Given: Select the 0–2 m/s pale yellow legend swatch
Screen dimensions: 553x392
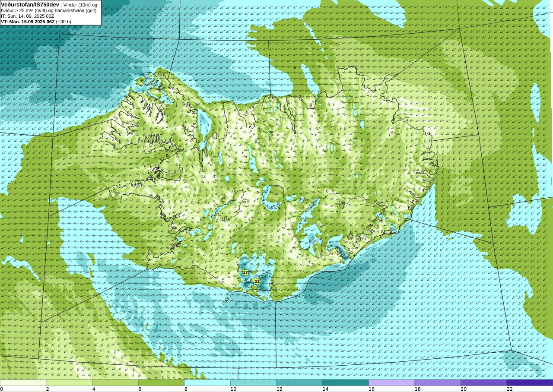Looking at the screenshot, I should (x=23, y=383).
